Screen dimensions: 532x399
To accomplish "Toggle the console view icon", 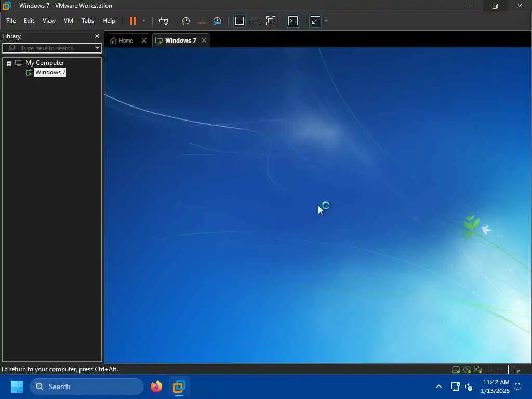I will click(x=293, y=21).
